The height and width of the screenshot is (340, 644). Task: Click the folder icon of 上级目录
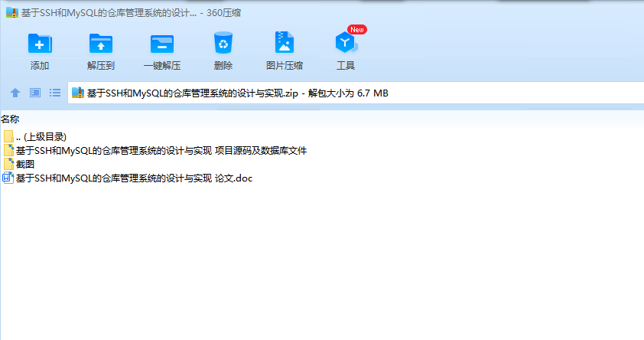pos(8,136)
